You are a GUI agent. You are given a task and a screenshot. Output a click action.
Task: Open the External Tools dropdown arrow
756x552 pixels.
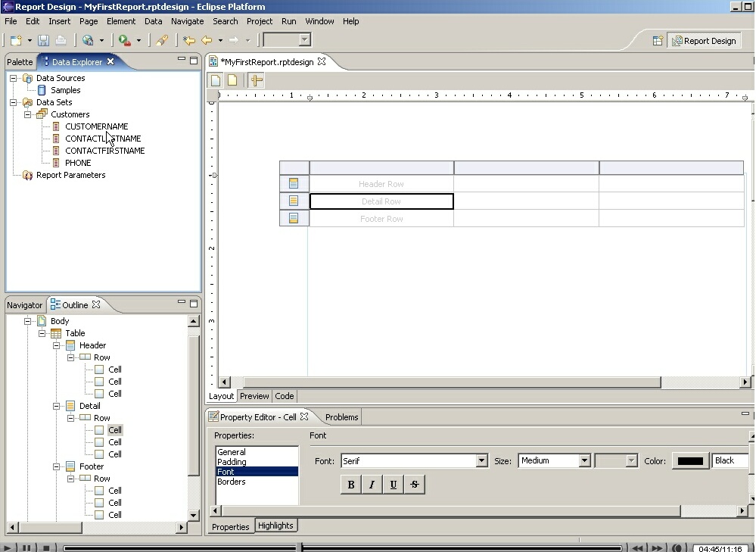pyautogui.click(x=138, y=41)
